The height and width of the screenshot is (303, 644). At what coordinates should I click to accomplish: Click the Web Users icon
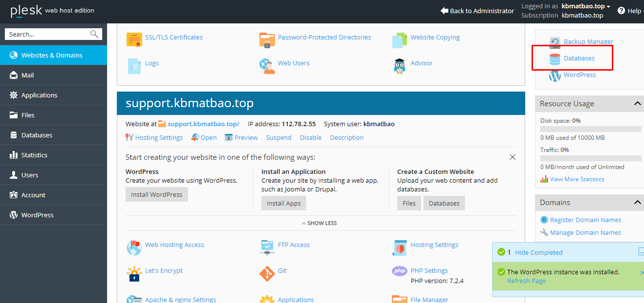[267, 65]
